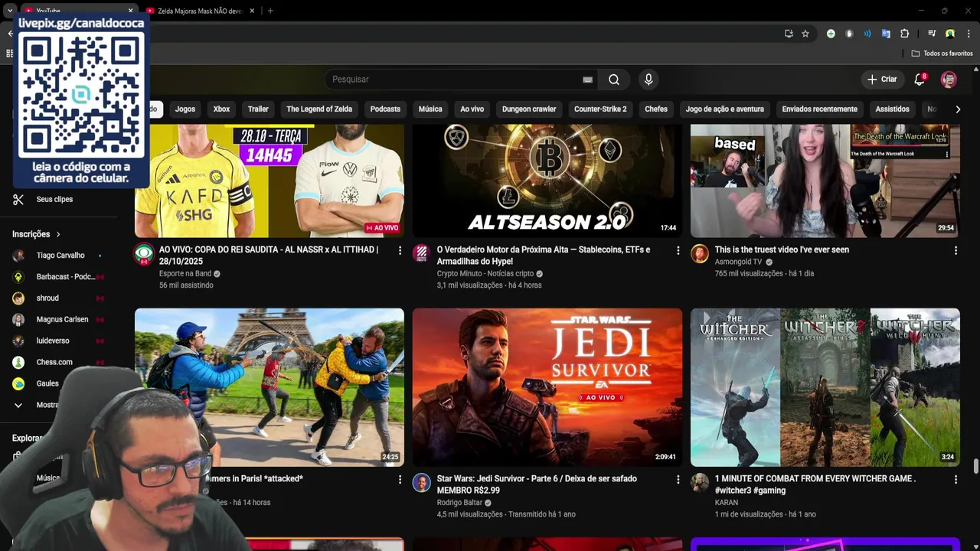980x551 pixels.
Task: Select the Música filter chip
Action: tap(430, 109)
